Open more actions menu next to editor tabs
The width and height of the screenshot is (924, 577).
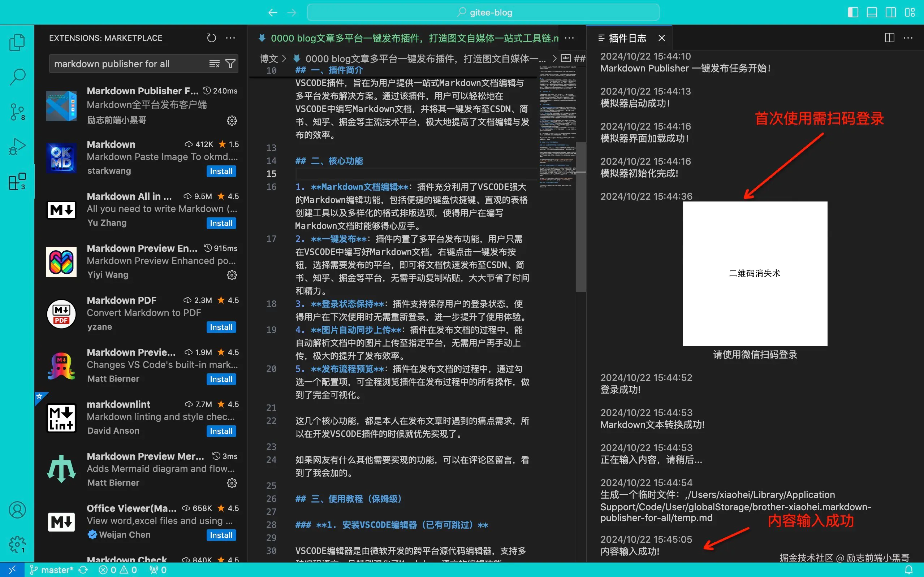[x=569, y=38]
